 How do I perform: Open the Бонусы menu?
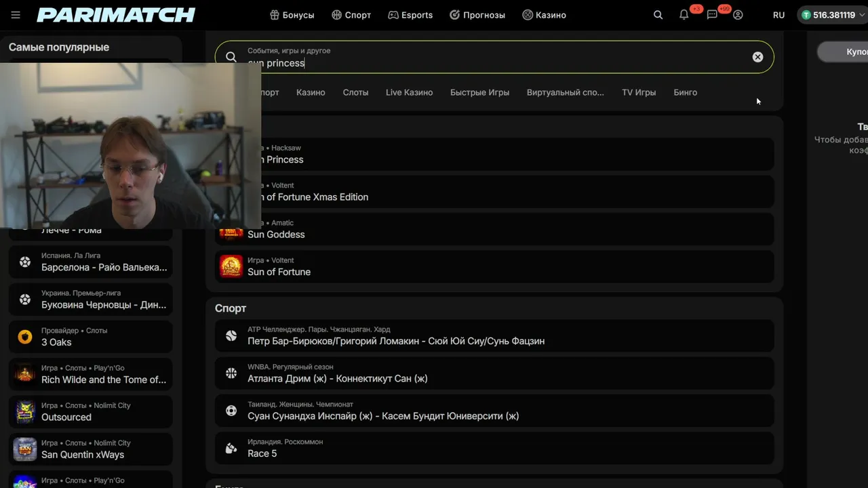click(292, 15)
